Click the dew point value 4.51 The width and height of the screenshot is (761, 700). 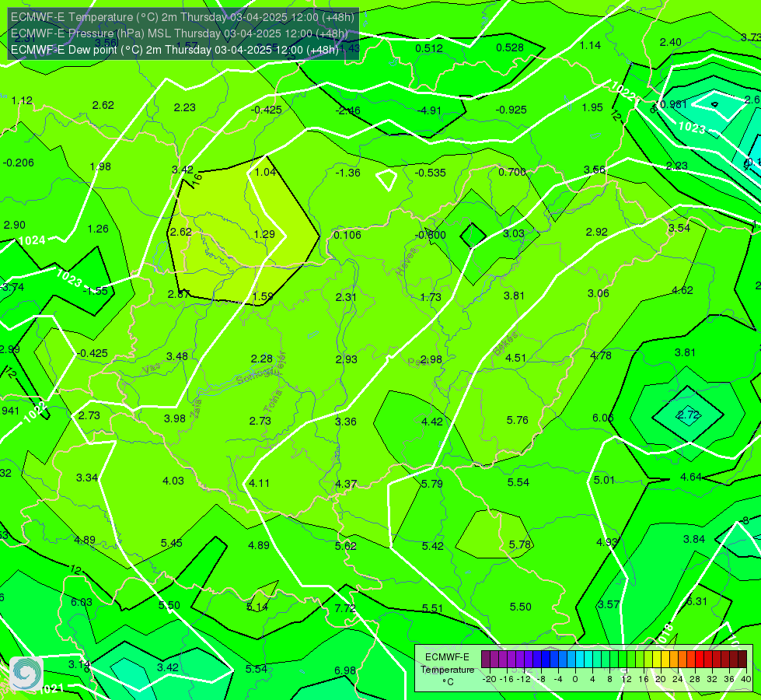(x=515, y=358)
